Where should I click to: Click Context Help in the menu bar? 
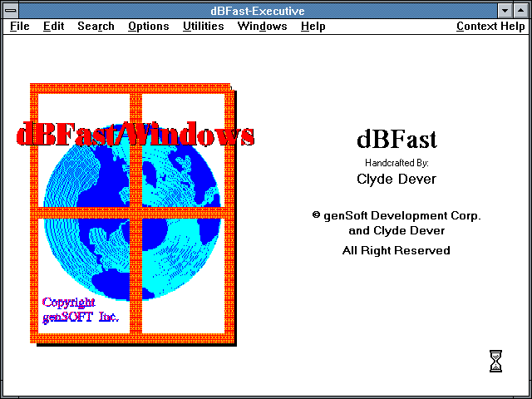point(490,26)
